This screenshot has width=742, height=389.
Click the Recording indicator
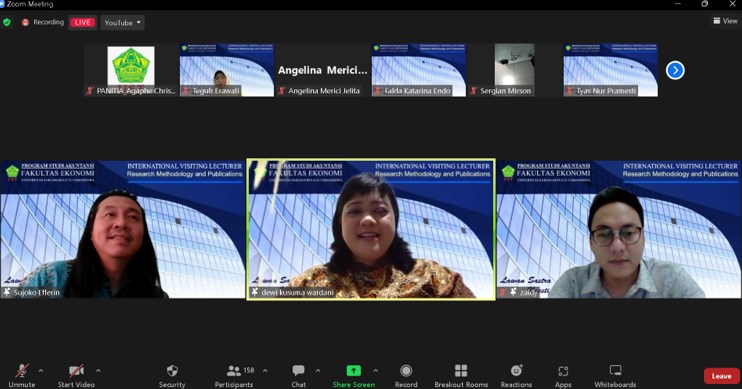(x=43, y=22)
